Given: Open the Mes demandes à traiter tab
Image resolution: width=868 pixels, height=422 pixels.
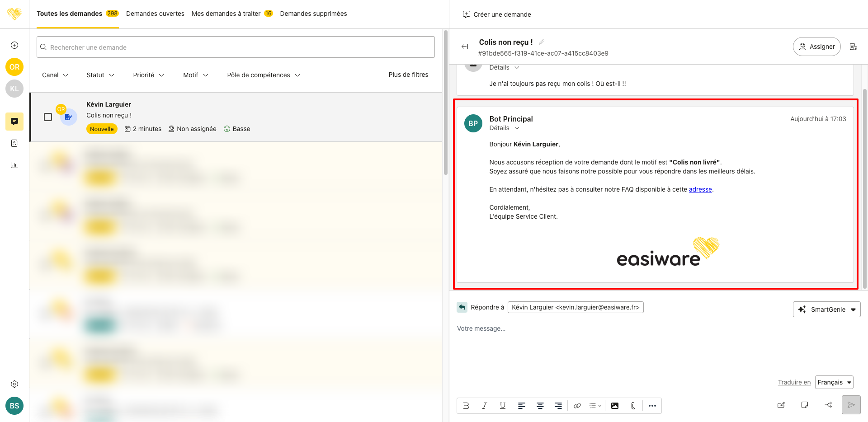Looking at the screenshot, I should click(x=226, y=14).
